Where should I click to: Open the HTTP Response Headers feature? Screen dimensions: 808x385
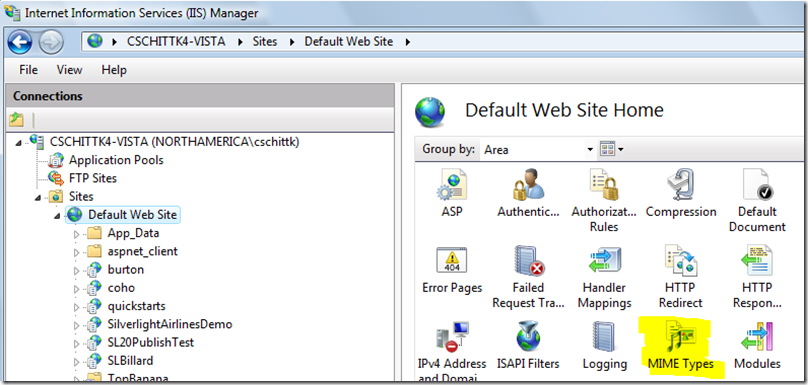point(757,277)
